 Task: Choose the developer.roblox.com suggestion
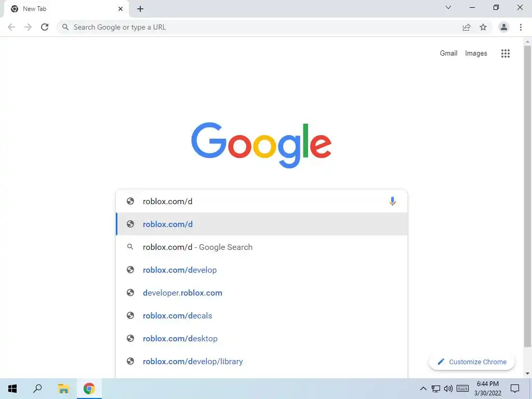[x=261, y=293]
